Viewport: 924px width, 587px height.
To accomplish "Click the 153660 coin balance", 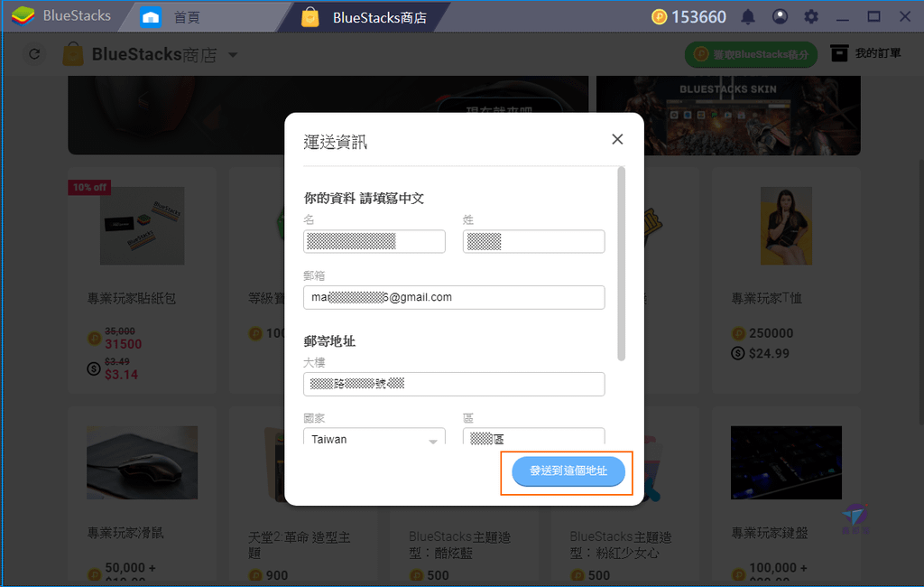I will (698, 17).
